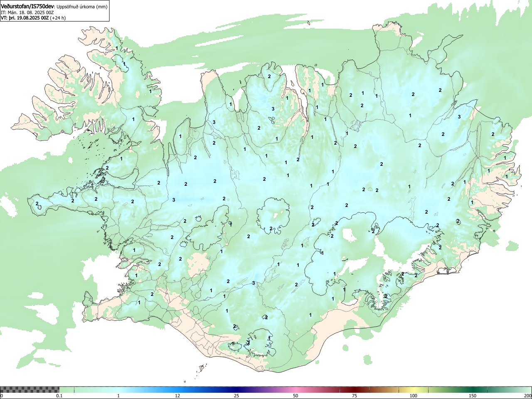Viewport: 532px width, 399px height.
Task: Select the "Uppsöfnuð úrkoma (mm)" label
Action: (82, 7)
